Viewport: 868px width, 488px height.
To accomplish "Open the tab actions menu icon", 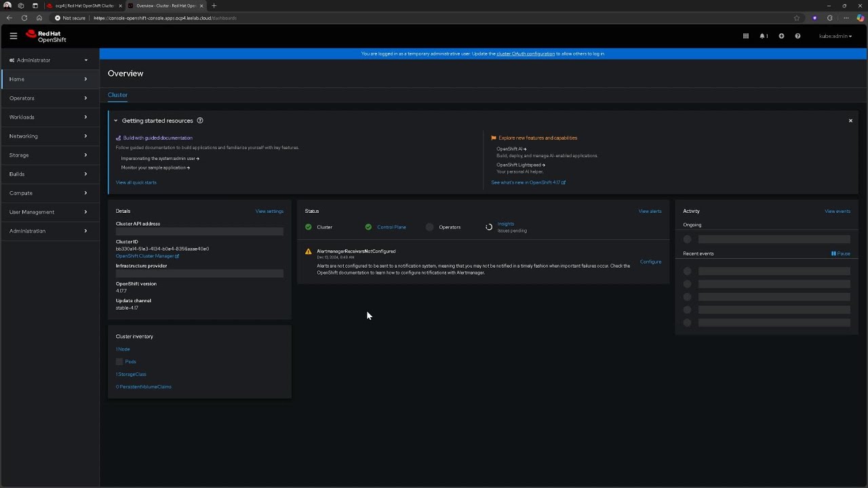I will click(x=35, y=5).
